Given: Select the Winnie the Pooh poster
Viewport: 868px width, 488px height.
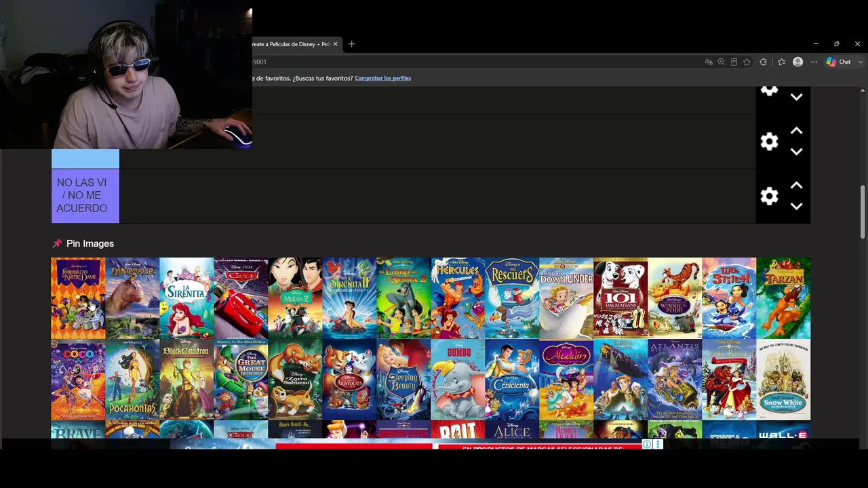Looking at the screenshot, I should point(675,298).
